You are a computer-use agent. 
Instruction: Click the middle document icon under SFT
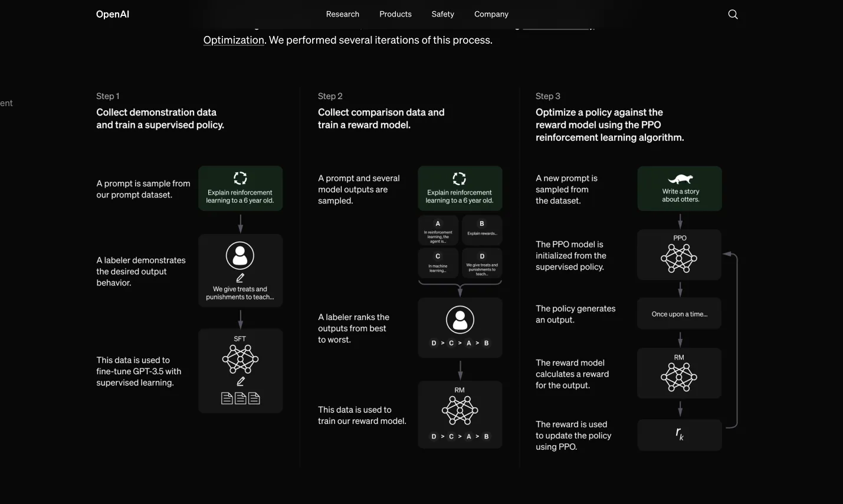click(240, 398)
